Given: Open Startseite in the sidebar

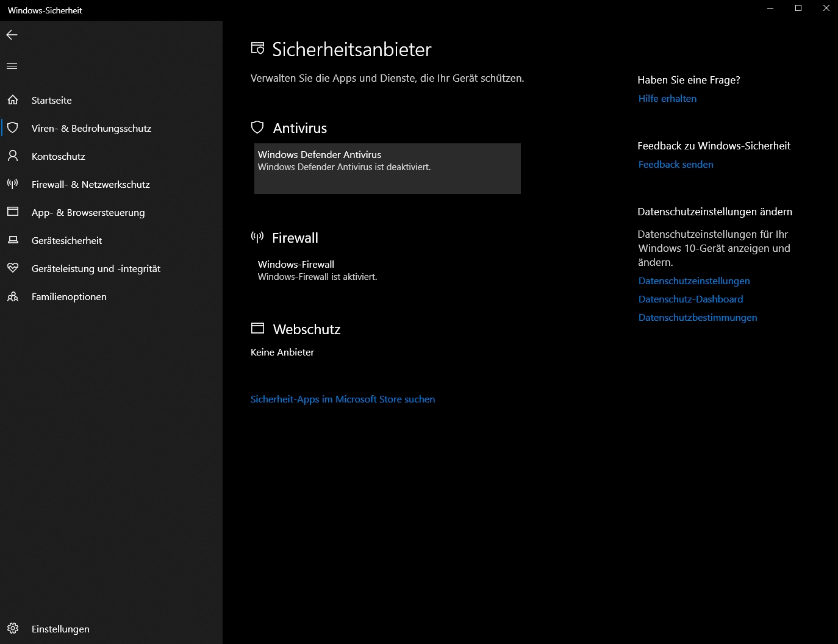Looking at the screenshot, I should 111,100.
